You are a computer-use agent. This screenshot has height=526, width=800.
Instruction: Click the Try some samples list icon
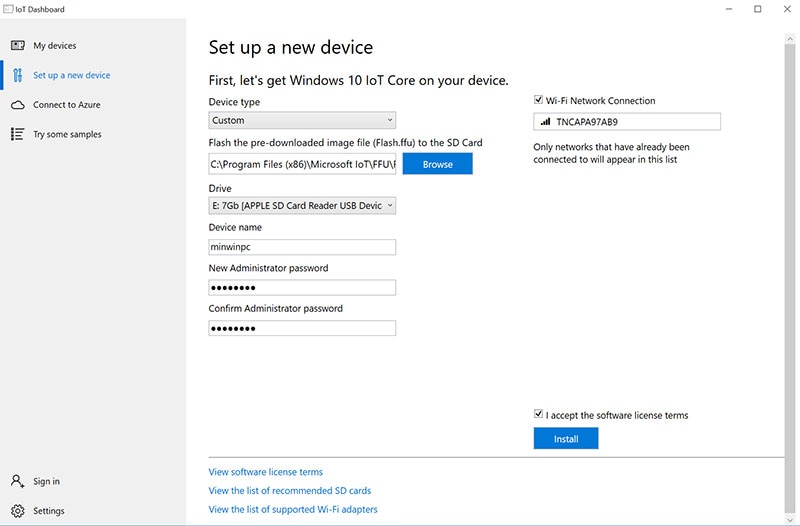[17, 134]
